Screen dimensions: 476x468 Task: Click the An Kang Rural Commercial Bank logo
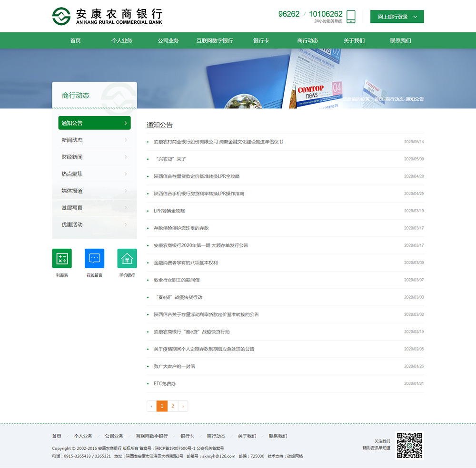coord(107,16)
